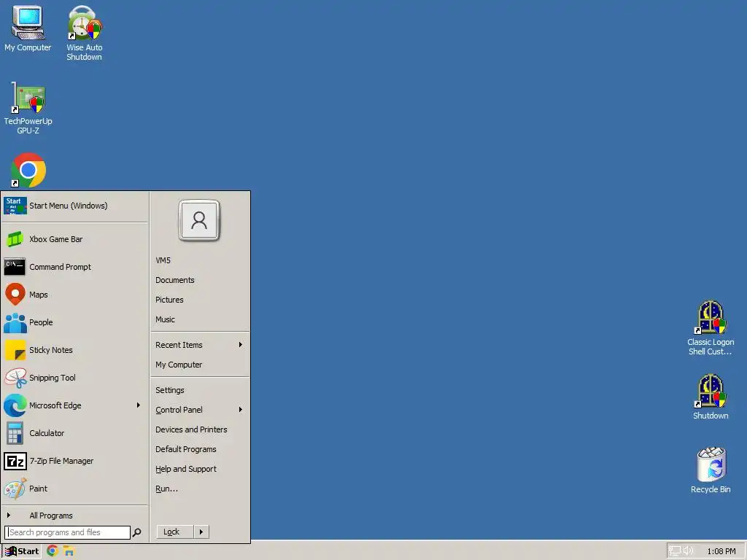Click the search magnifier icon
The image size is (747, 560).
[x=136, y=532]
